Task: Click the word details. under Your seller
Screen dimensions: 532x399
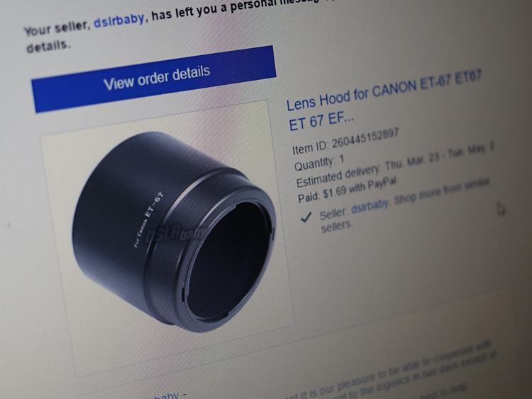Action: click(48, 45)
